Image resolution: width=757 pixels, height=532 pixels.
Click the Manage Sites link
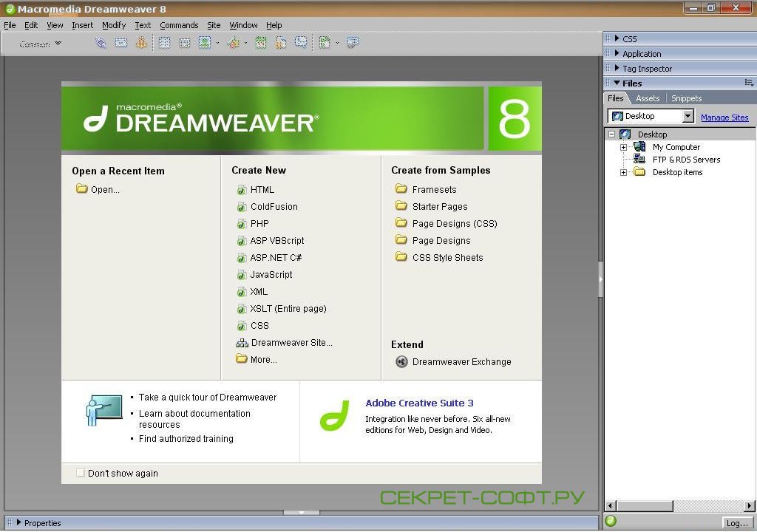pos(724,117)
